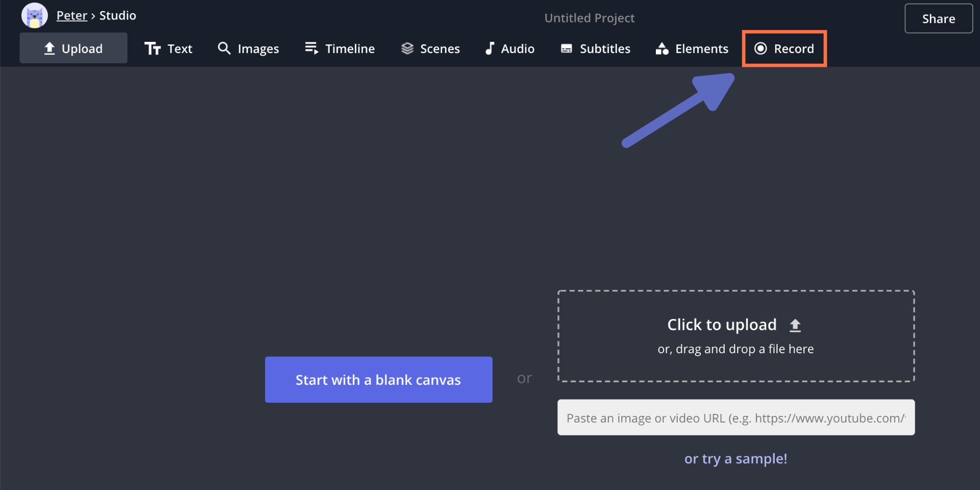Open the Elements shapes icon
Screen dimensions: 980x490
662,48
